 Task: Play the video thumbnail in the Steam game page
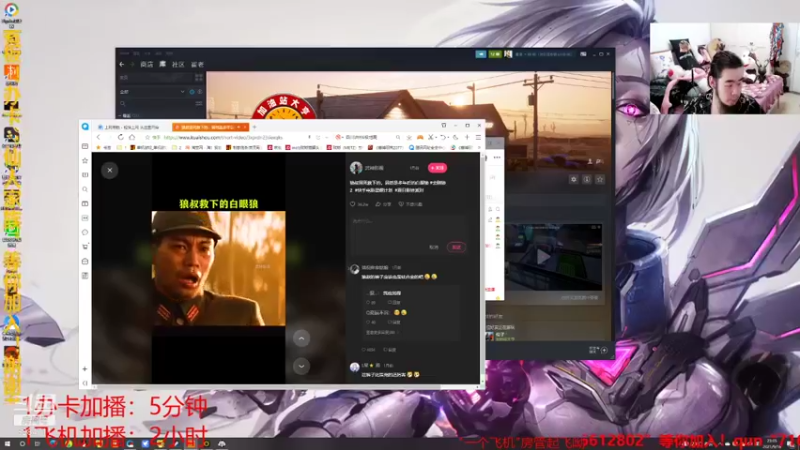coord(544,257)
